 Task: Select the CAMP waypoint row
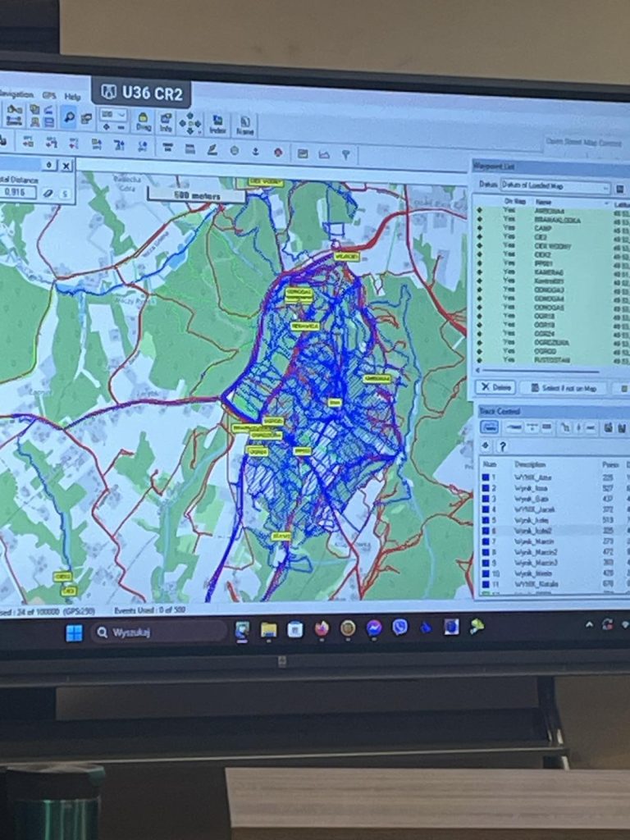point(542,228)
